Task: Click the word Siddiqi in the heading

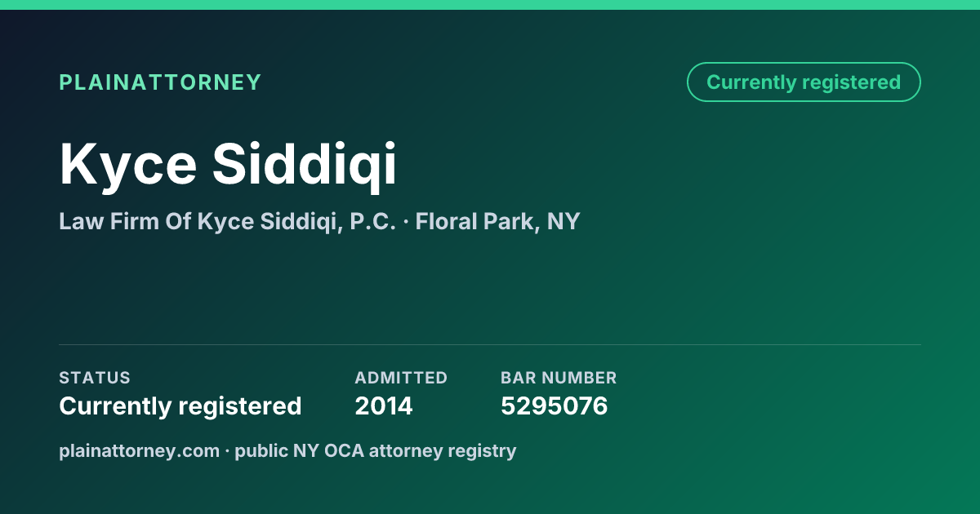Action: point(305,163)
